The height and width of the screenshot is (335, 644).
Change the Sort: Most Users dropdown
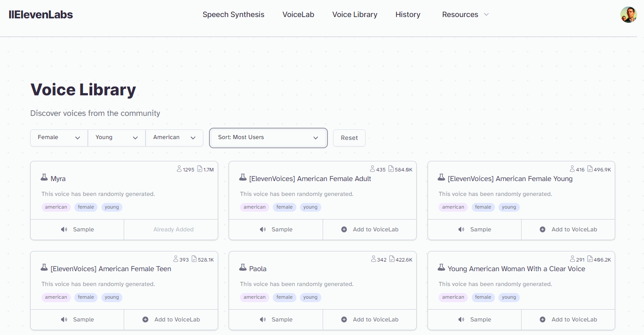pyautogui.click(x=268, y=138)
